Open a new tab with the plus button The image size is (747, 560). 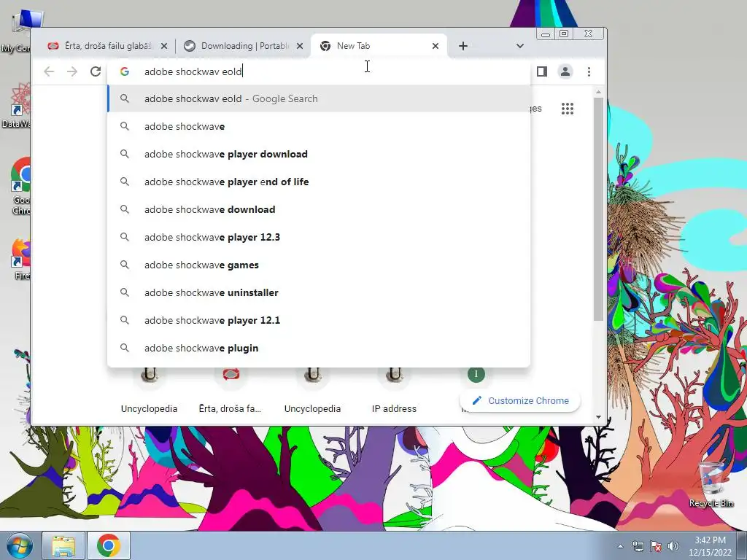pos(463,46)
